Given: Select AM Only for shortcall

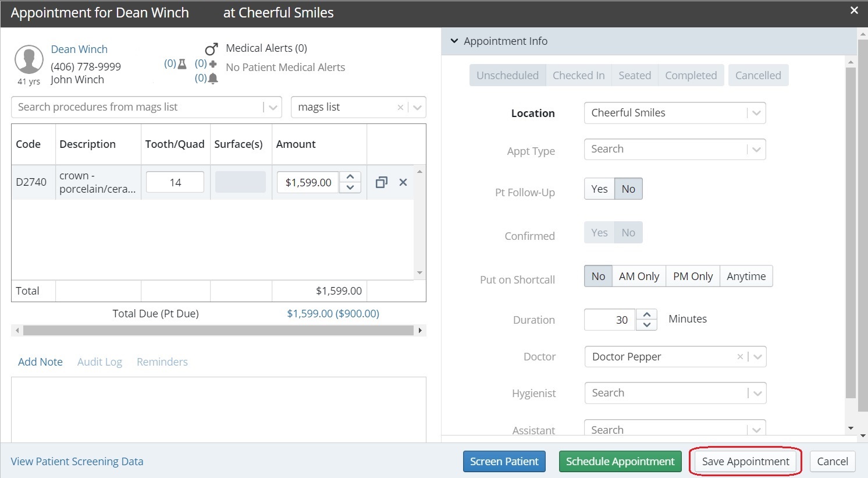Looking at the screenshot, I should 639,276.
